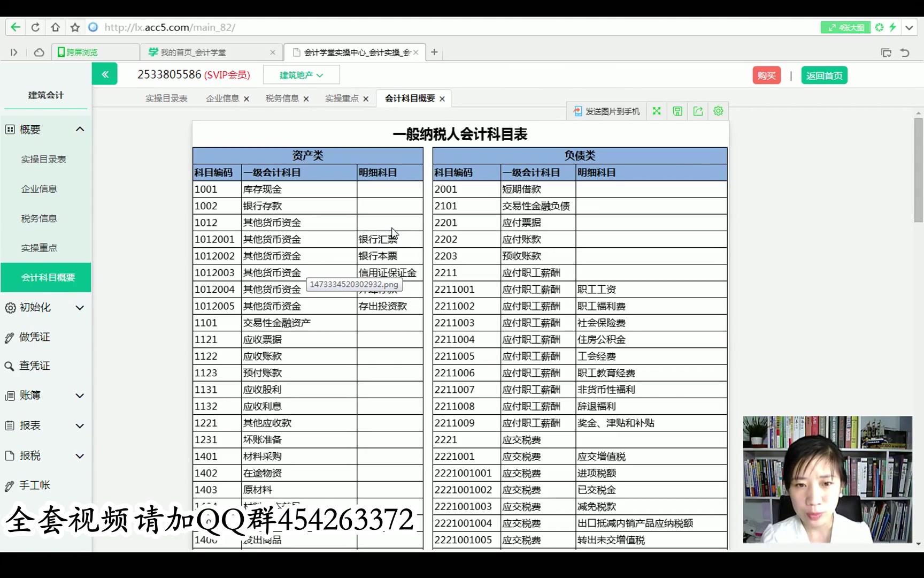The height and width of the screenshot is (578, 924).
Task: Collapse the sidebar with the « toggle
Action: [105, 74]
